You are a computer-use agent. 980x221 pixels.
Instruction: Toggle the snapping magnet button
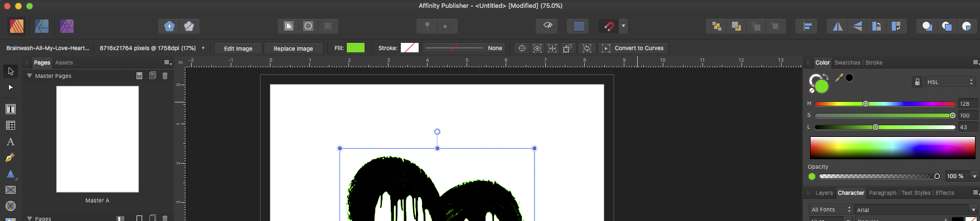tap(609, 26)
